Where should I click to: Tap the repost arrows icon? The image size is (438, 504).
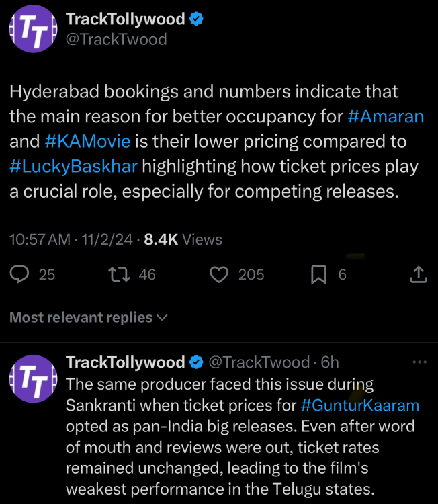(119, 274)
